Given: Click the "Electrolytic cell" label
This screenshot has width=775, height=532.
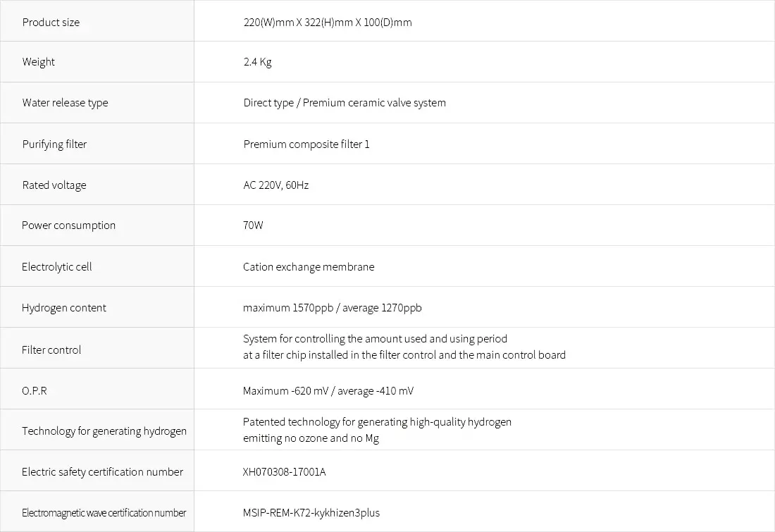Looking at the screenshot, I should coord(56,267).
